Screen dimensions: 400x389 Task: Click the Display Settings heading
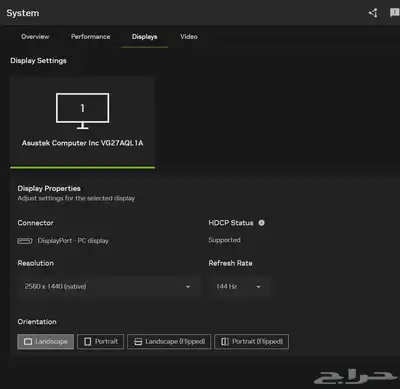(38, 61)
